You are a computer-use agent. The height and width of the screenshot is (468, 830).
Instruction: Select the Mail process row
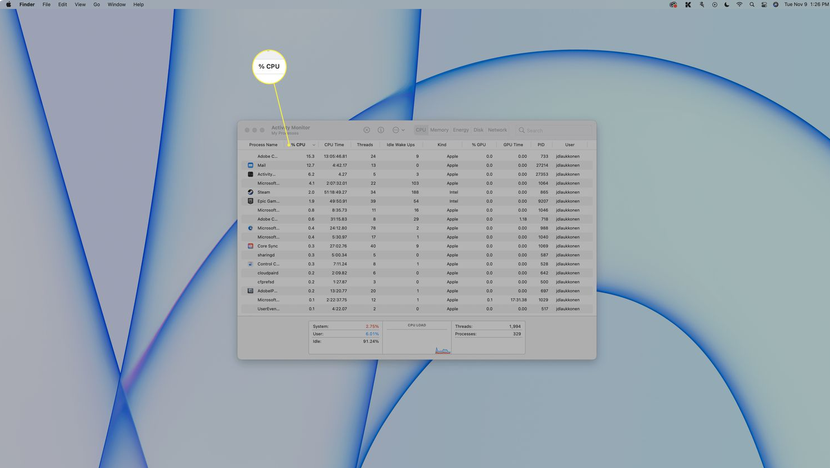coord(417,165)
